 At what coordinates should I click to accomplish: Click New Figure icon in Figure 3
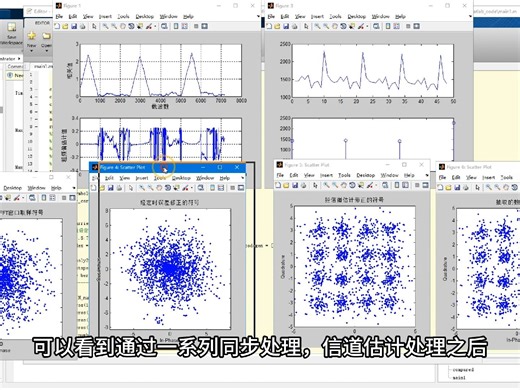click(269, 26)
